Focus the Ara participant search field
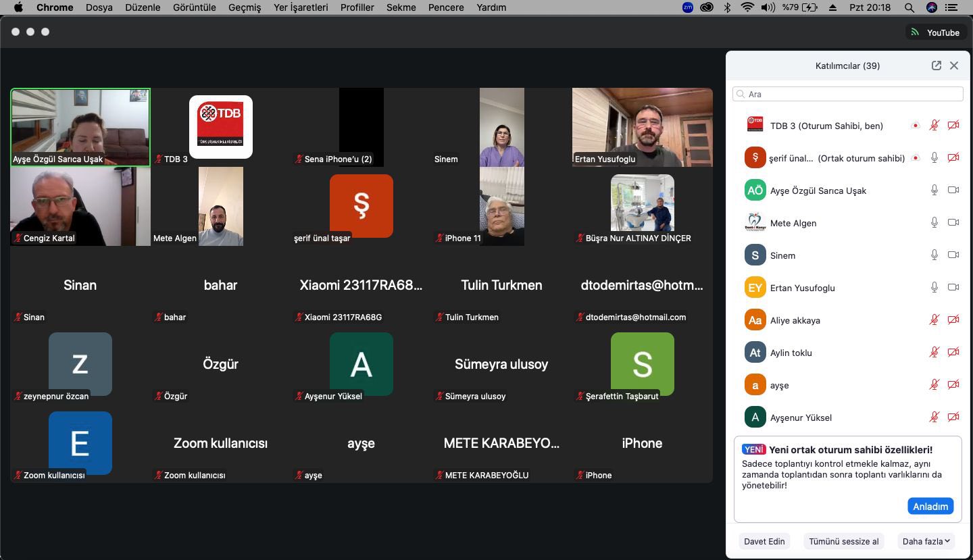973x560 pixels. click(848, 94)
